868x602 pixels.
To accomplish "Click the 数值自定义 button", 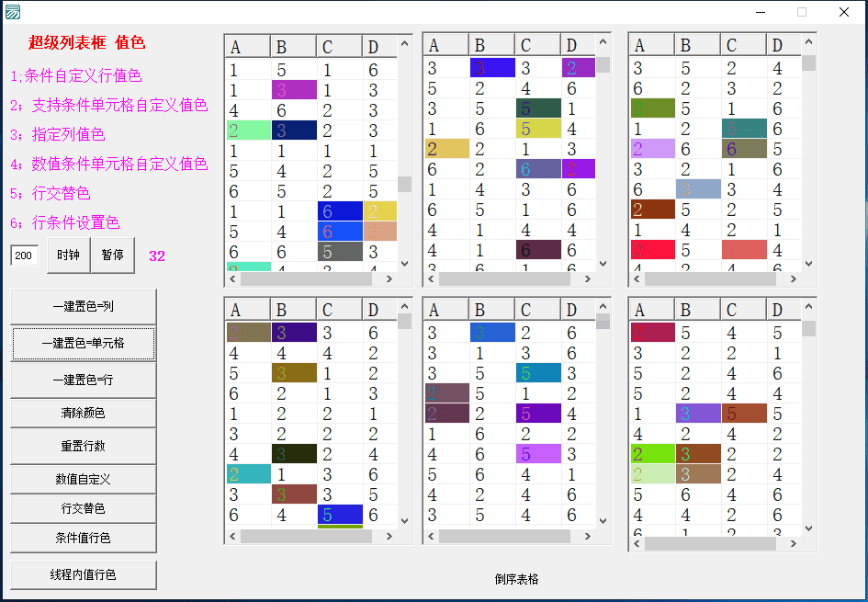I will [x=83, y=477].
